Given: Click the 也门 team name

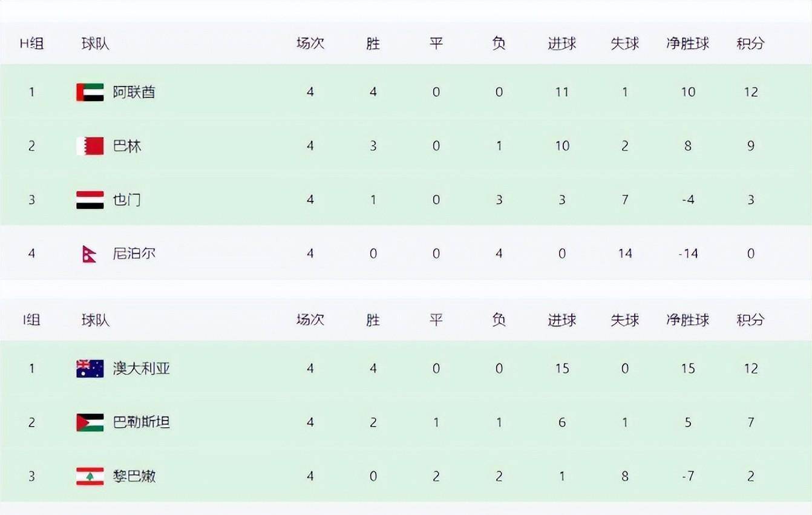Looking at the screenshot, I should click(x=127, y=200).
